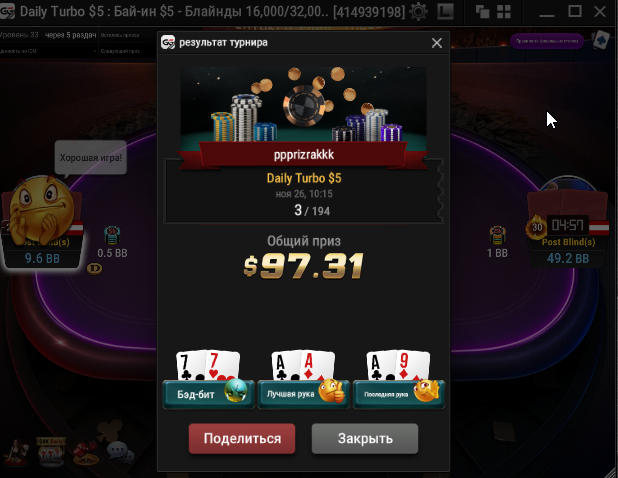Viewport: 618px width, 478px height.
Task: Click the dealer D button chip
Action: [x=95, y=269]
